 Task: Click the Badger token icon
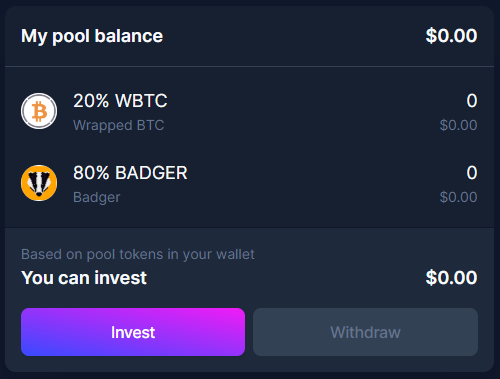pos(39,183)
